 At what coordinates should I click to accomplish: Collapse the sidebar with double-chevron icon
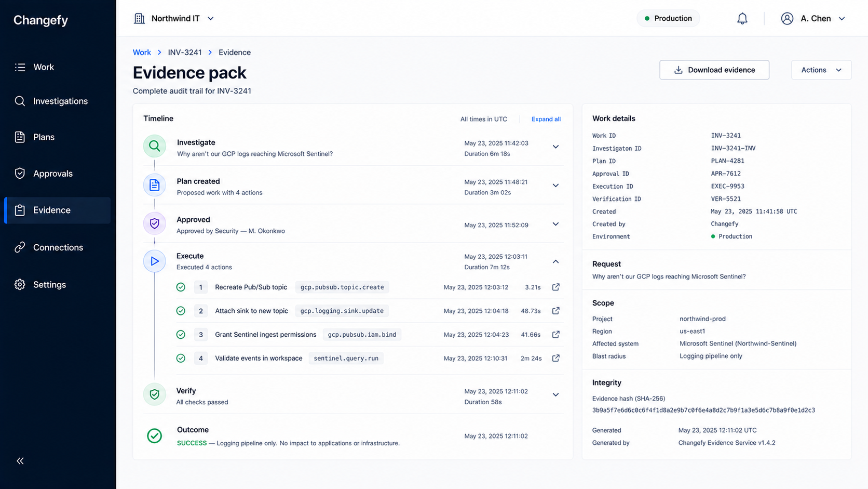coord(20,461)
